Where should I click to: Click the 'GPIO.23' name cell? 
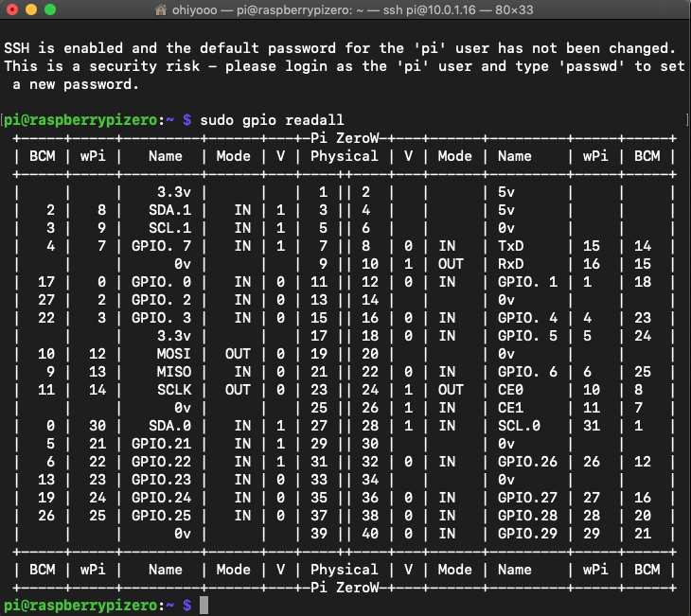click(x=161, y=480)
